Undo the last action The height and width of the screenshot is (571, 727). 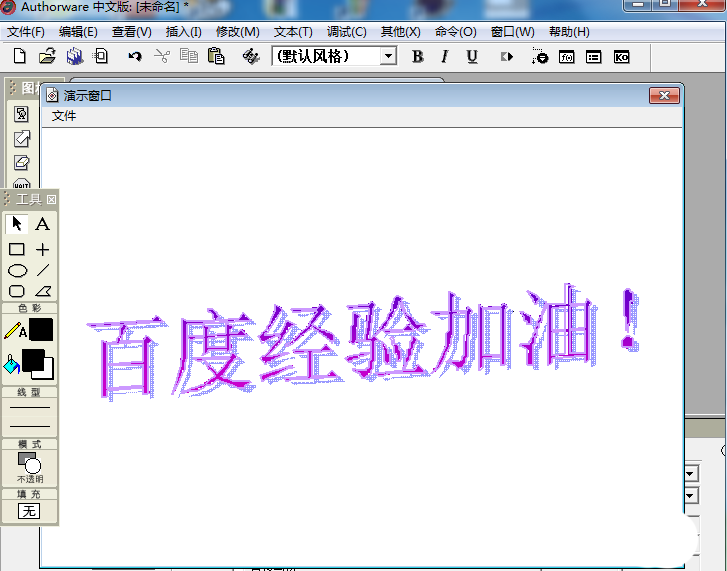pos(135,57)
